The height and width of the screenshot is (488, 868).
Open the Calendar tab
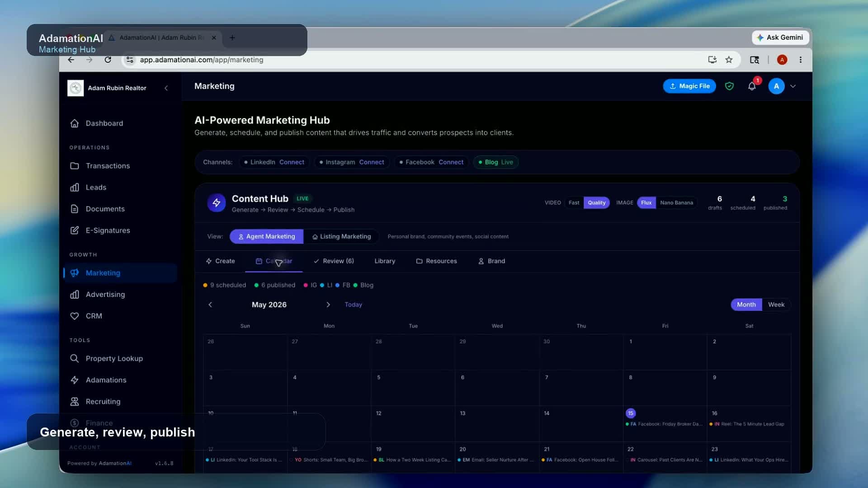point(274,261)
